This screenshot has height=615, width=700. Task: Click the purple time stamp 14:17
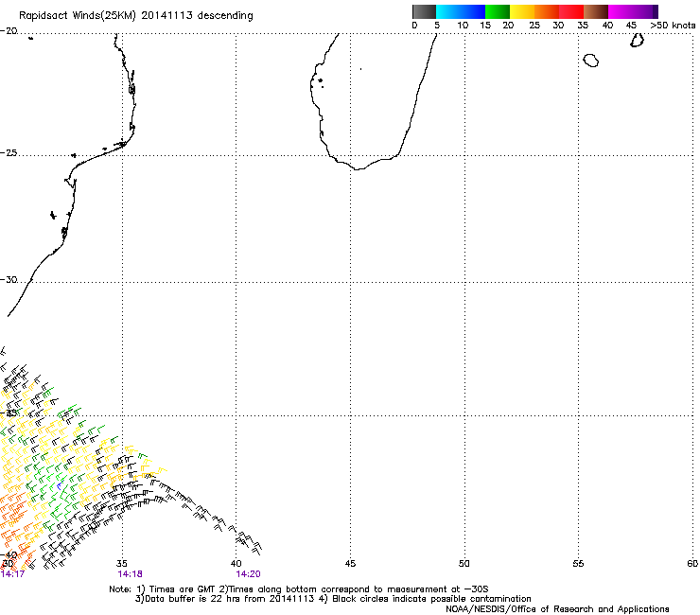click(12, 574)
